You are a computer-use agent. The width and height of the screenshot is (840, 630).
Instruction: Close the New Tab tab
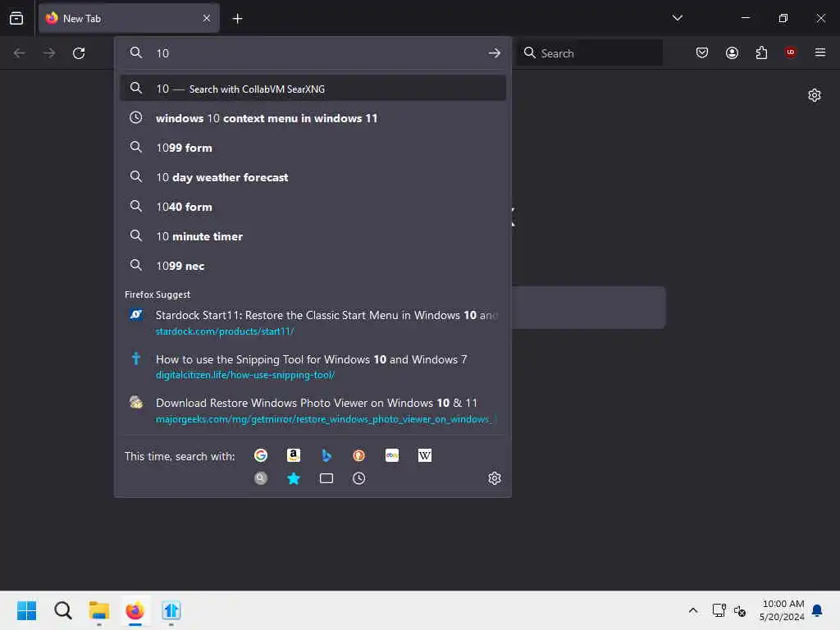click(207, 18)
